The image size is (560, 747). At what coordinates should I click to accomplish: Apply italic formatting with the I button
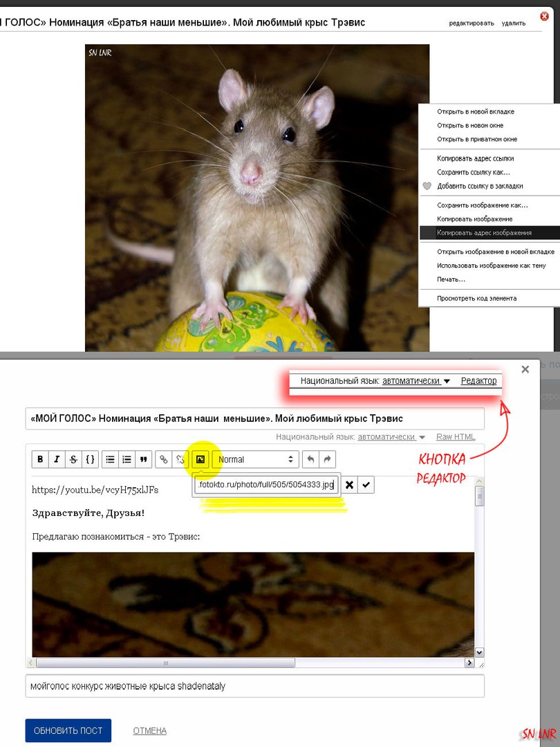coord(57,459)
